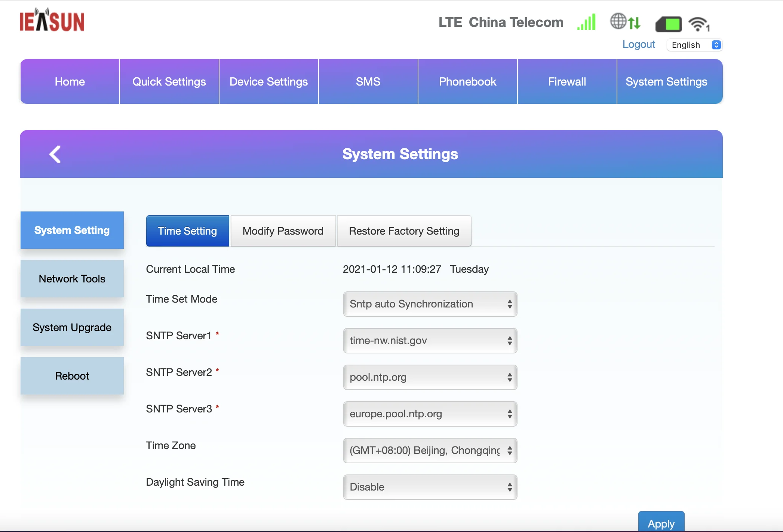Expand the SNTP Server1 dropdown

click(509, 340)
